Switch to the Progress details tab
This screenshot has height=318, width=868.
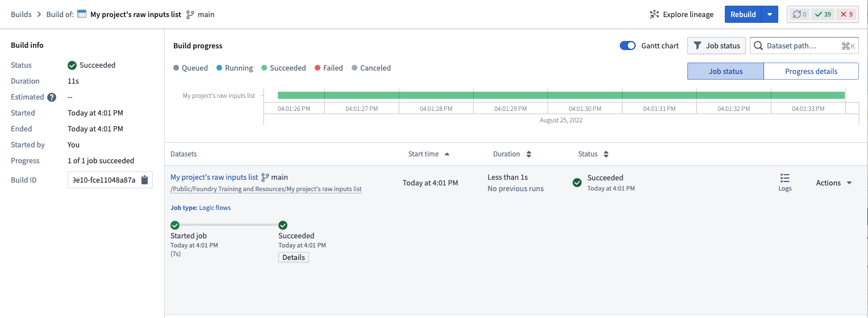(811, 71)
